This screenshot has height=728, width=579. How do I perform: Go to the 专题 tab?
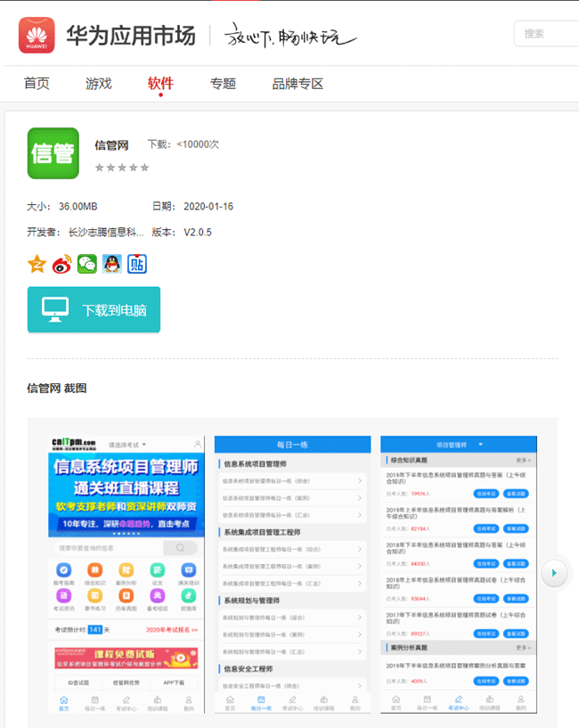tap(223, 84)
